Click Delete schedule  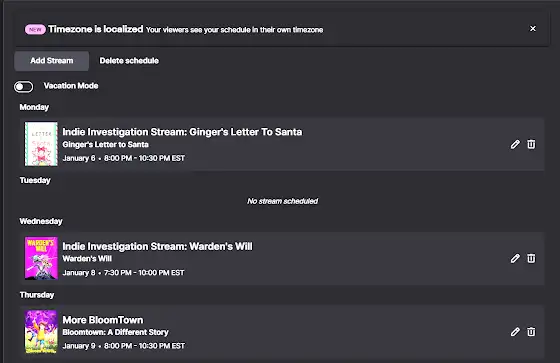tap(129, 61)
